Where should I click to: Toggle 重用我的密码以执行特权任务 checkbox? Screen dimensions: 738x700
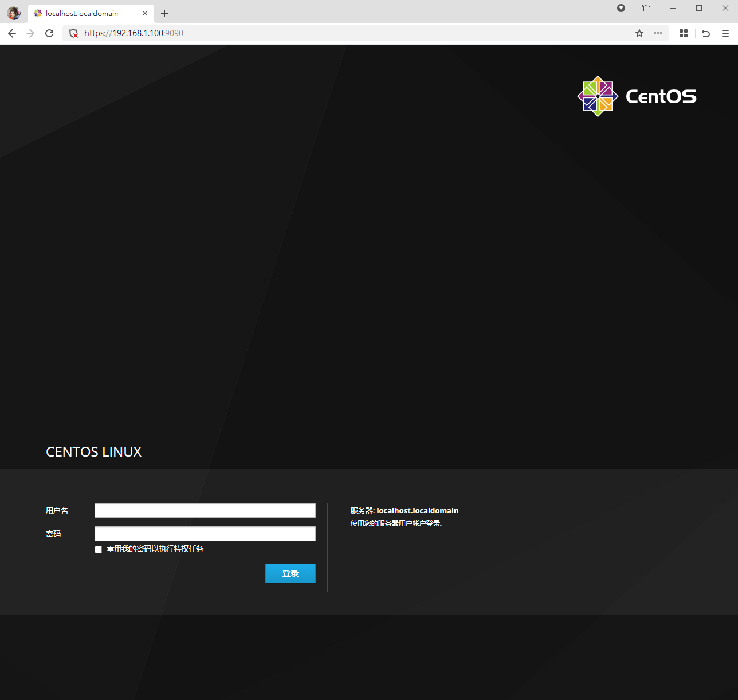99,549
